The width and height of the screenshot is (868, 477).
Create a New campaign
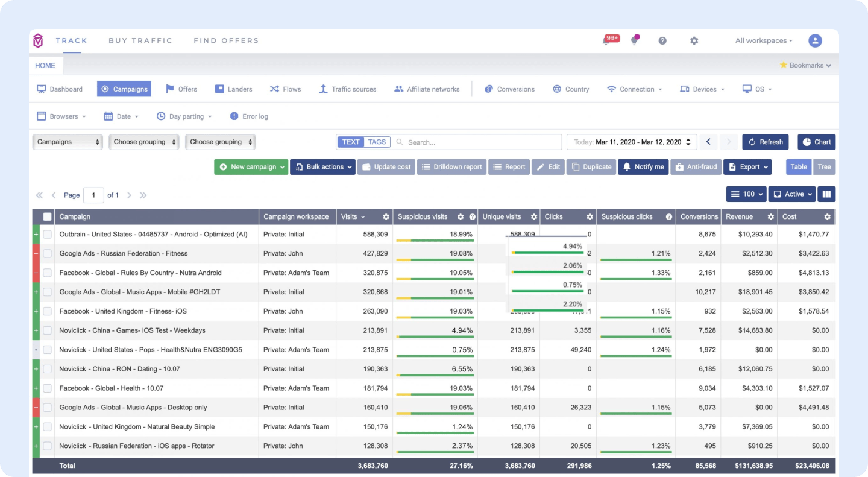point(251,166)
